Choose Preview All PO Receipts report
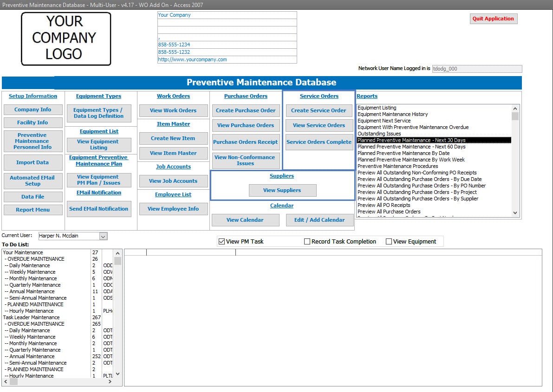The height and width of the screenshot is (392, 553). [x=434, y=205]
